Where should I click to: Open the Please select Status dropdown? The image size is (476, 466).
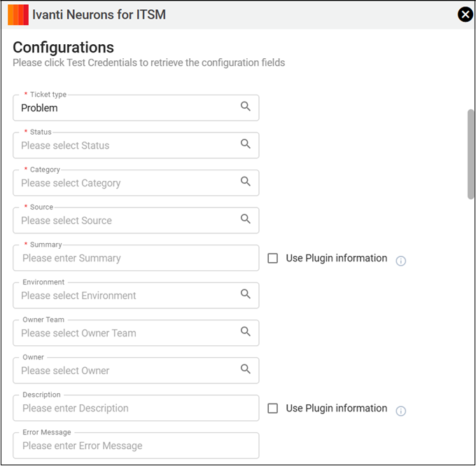pyautogui.click(x=136, y=145)
